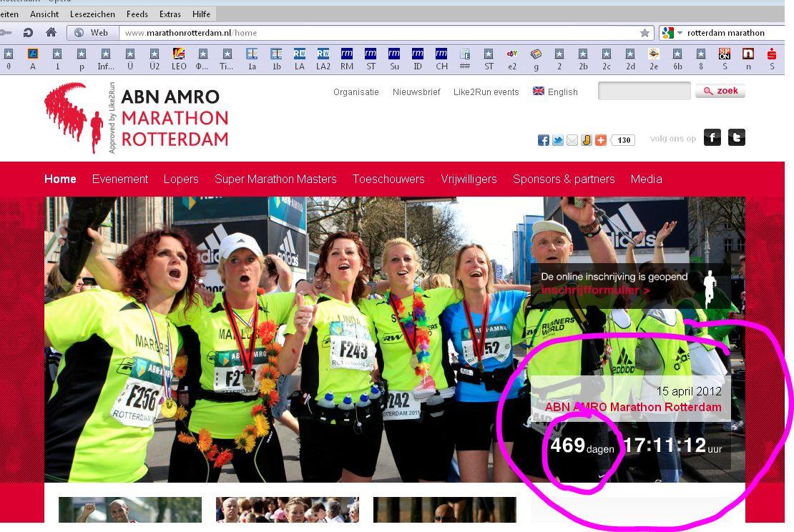
Task: Open the '2e' bookmark
Action: [654, 59]
